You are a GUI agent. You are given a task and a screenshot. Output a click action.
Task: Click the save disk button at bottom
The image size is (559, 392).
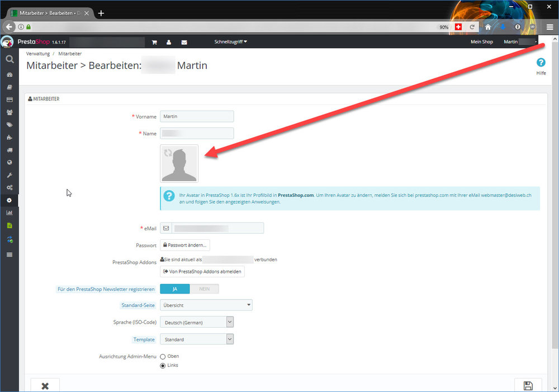(x=528, y=386)
